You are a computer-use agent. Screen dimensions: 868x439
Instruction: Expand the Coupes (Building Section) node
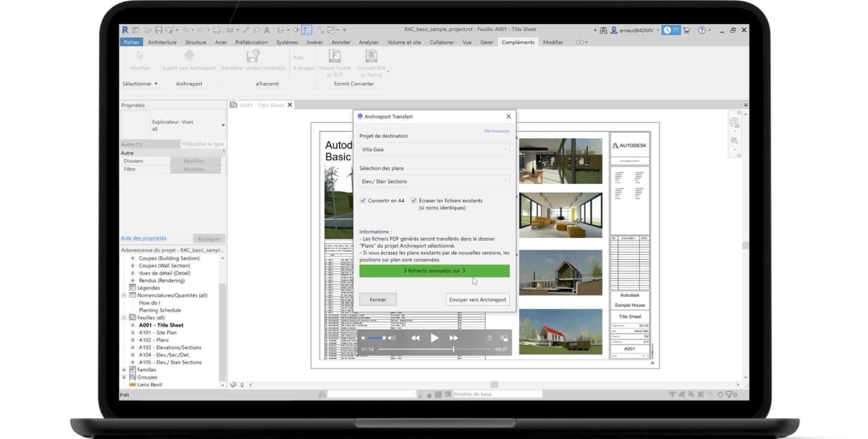(132, 258)
